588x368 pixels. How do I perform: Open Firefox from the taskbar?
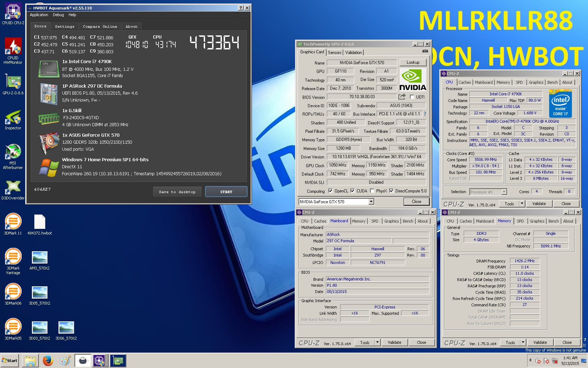[x=48, y=361]
